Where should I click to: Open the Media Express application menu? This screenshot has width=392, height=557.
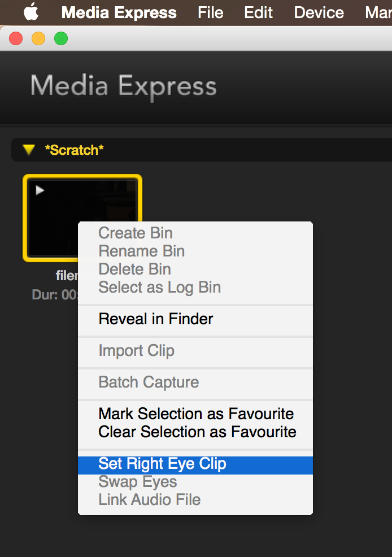click(119, 13)
